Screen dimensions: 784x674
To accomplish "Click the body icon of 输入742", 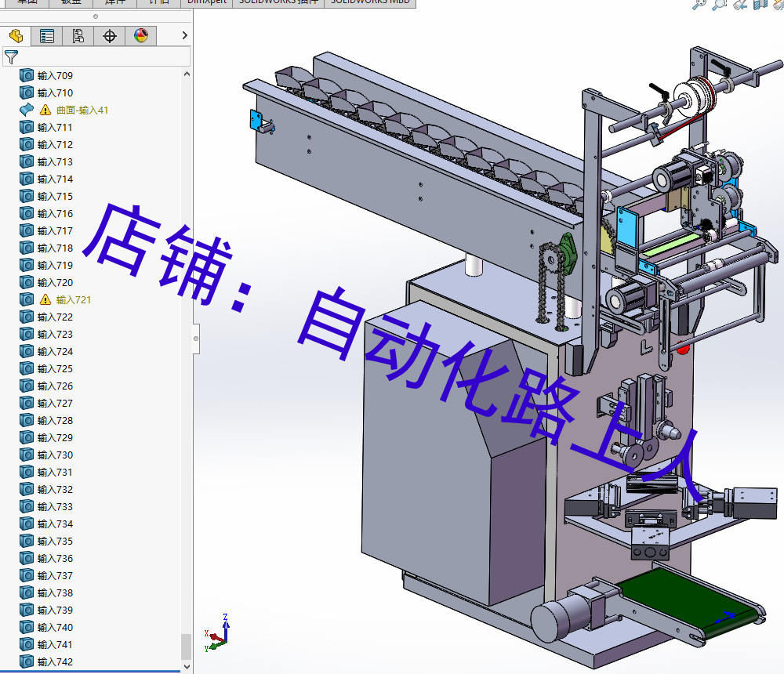I will 27,661.
